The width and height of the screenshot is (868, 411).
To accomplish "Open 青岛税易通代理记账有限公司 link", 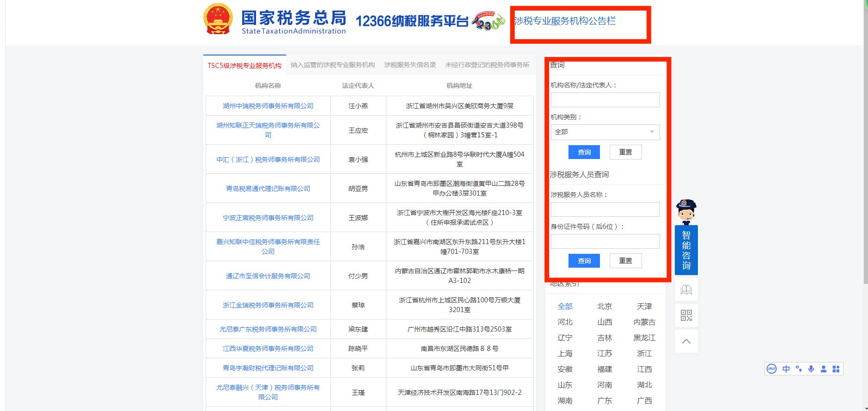I will coord(268,189).
